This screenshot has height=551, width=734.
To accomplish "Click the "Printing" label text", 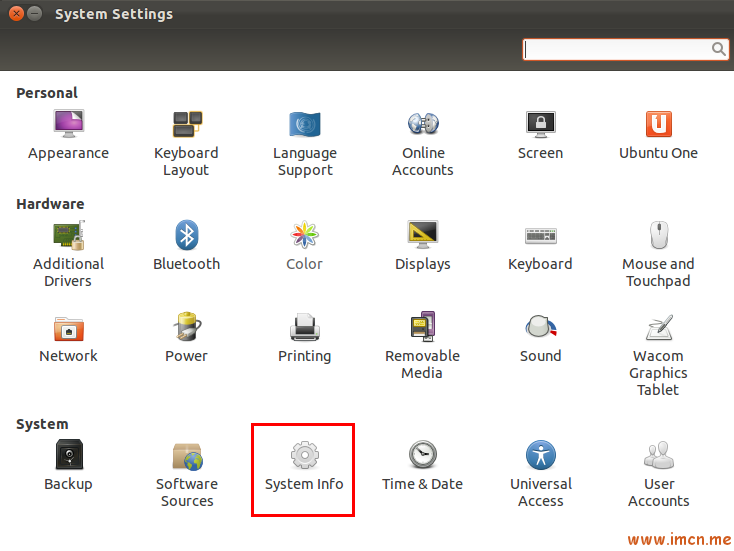I will (305, 357).
